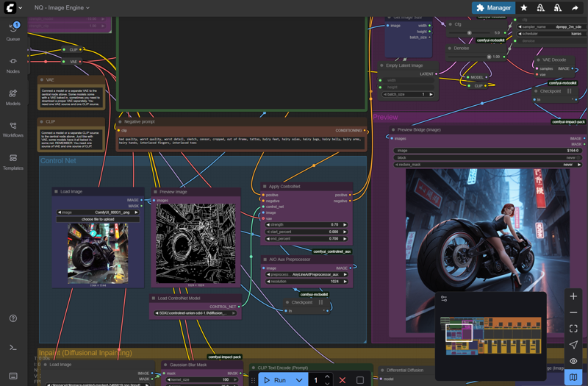Click the Manager button
This screenshot has width=588, height=386.
493,8
